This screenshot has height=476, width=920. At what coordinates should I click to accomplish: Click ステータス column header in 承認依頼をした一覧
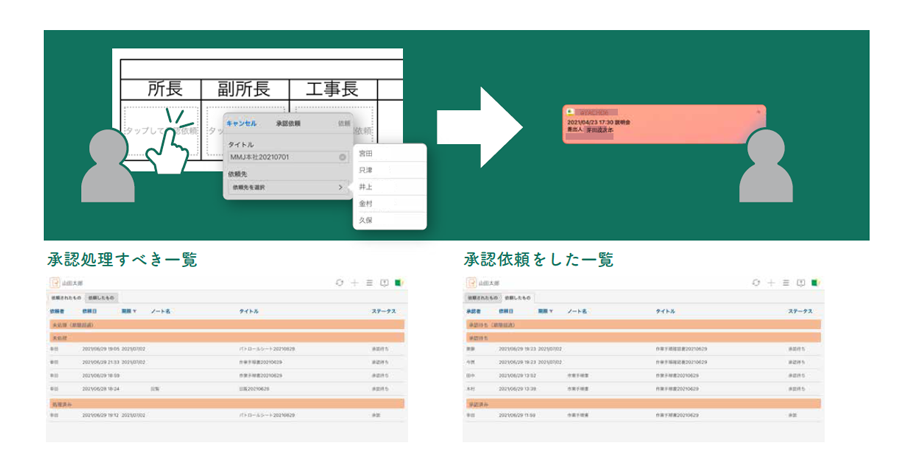coord(800,311)
